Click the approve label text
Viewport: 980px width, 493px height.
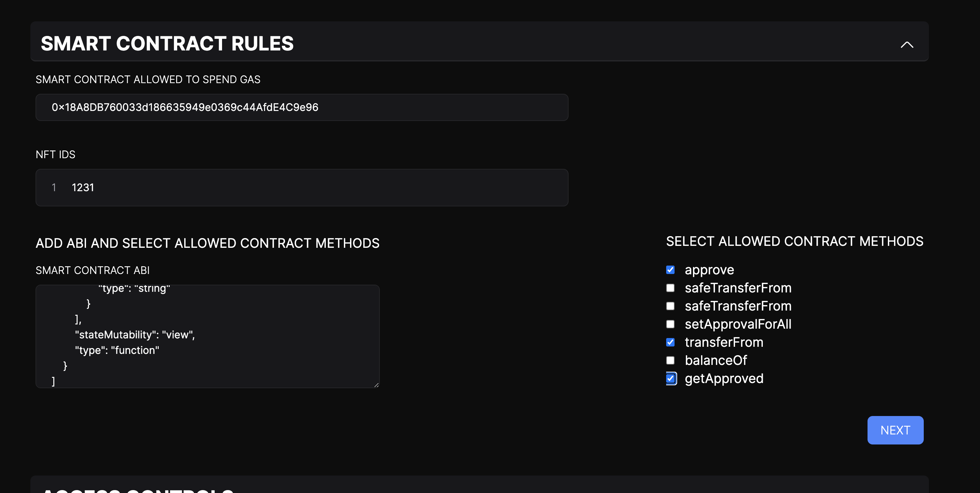coord(709,270)
